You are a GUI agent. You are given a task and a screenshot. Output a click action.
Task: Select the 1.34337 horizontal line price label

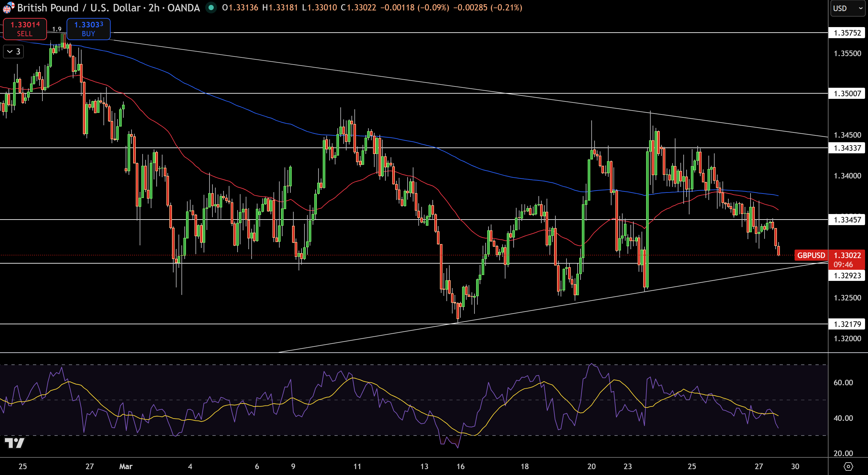tap(847, 148)
